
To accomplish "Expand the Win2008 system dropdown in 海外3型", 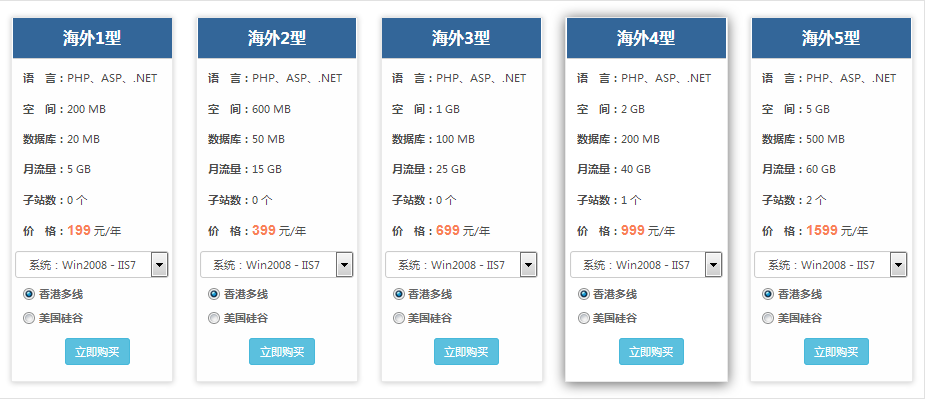I will [461, 265].
